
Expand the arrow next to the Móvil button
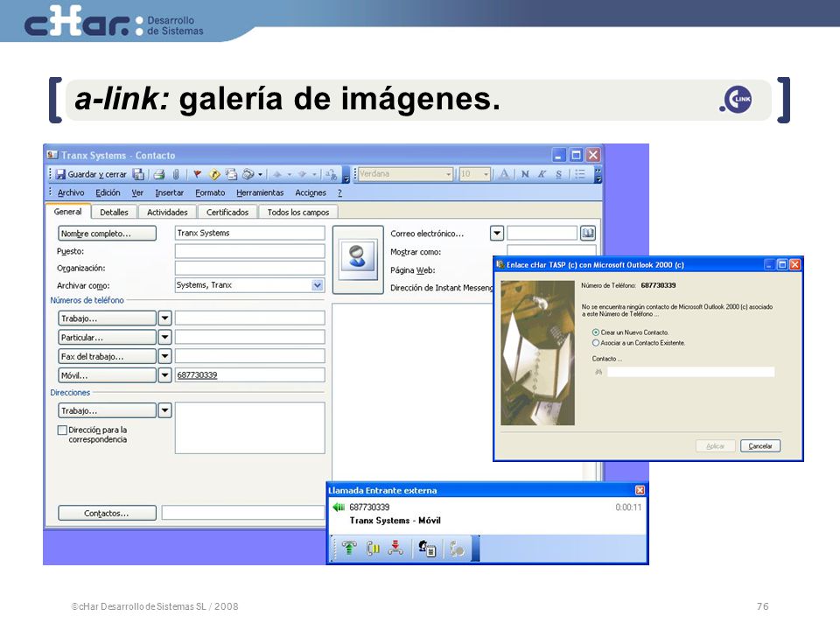(164, 375)
